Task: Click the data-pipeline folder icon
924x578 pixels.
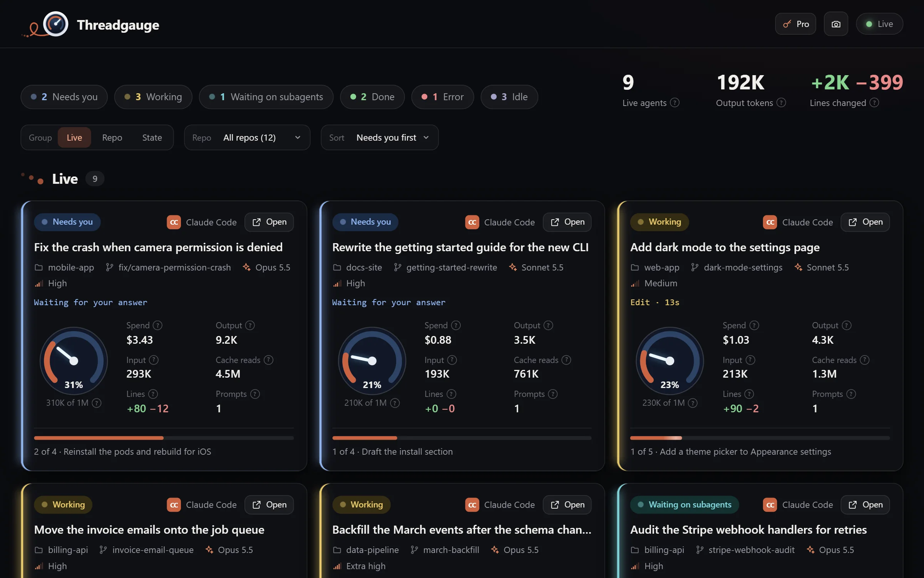Action: (x=337, y=550)
